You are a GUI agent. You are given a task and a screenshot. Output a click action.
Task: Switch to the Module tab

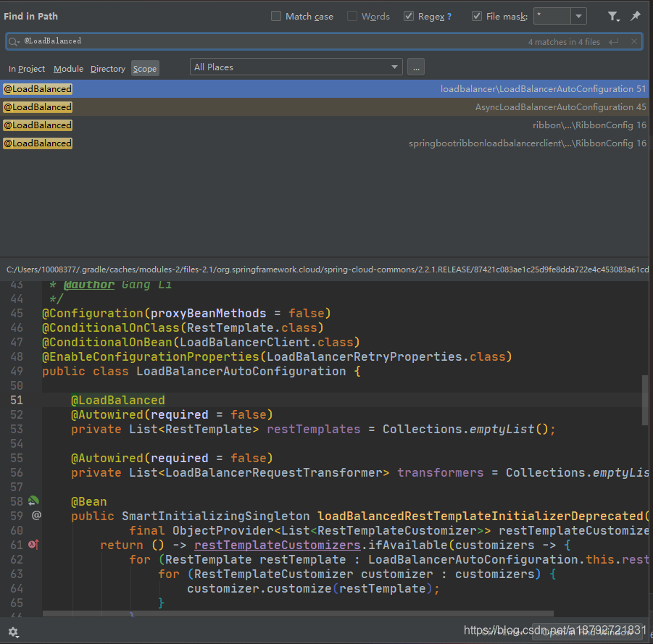point(68,69)
